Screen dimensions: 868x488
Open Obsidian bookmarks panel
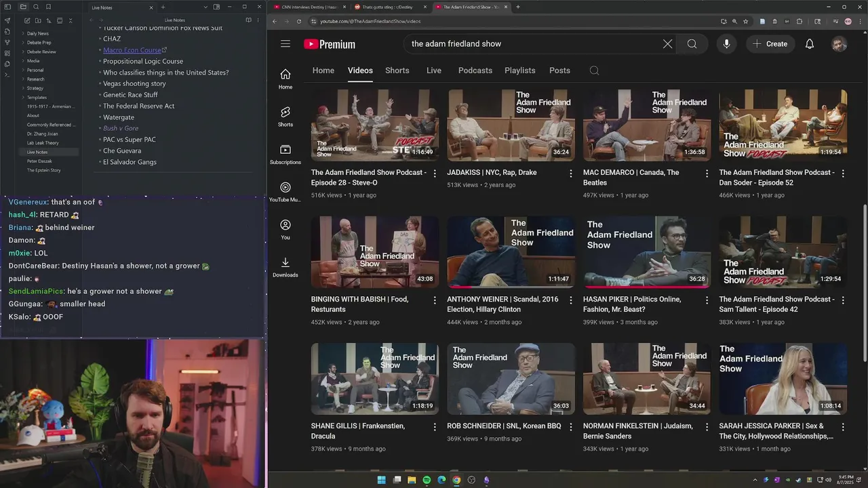pos(48,7)
